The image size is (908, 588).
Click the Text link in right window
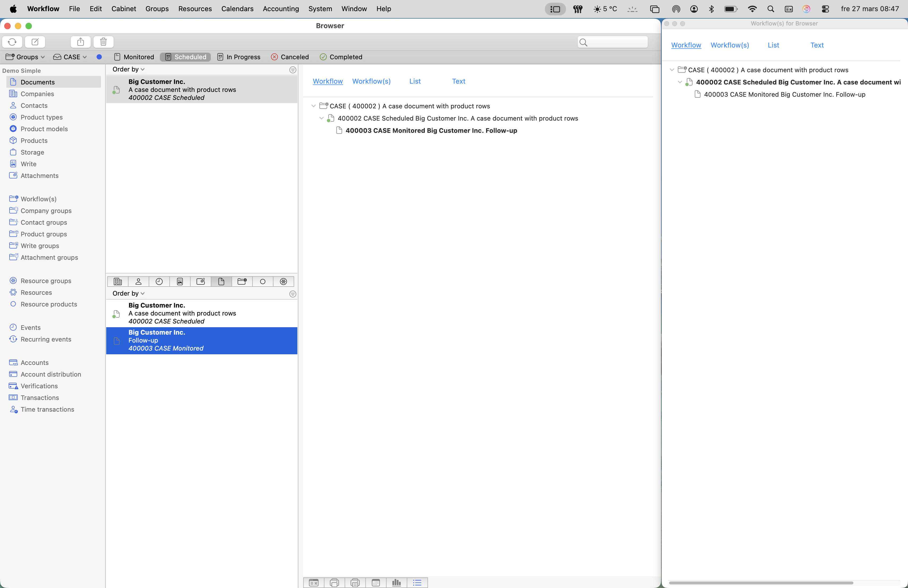817,45
